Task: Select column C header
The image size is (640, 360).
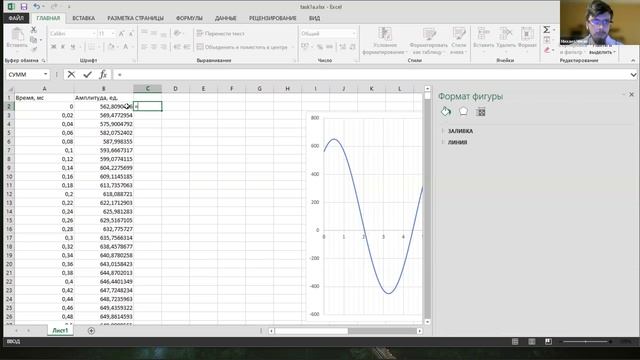Action: 147,89
